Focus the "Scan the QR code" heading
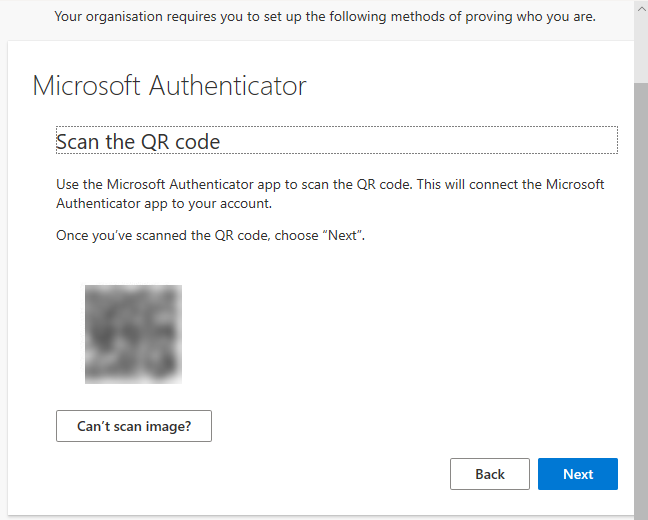 click(x=337, y=140)
